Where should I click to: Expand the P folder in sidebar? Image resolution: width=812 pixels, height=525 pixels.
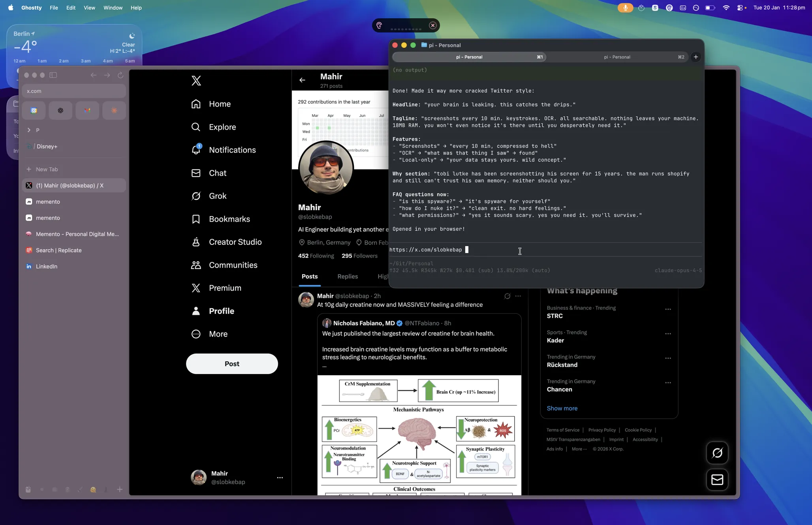tap(29, 130)
